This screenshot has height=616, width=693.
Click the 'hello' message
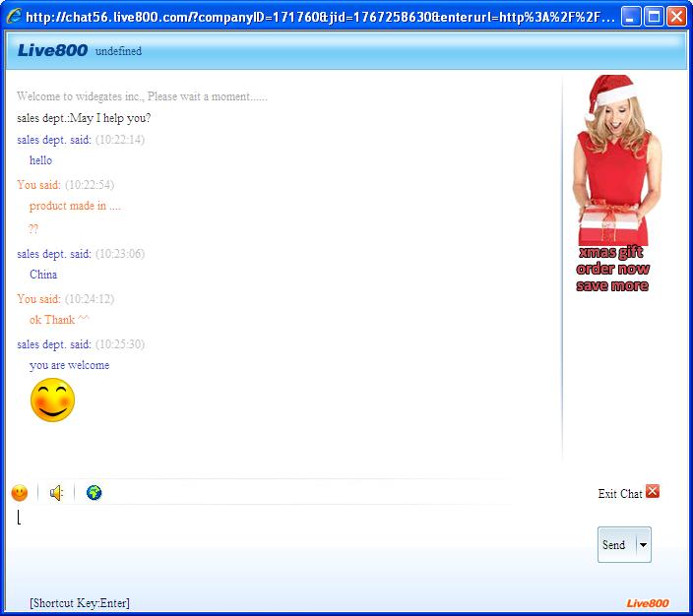[40, 160]
